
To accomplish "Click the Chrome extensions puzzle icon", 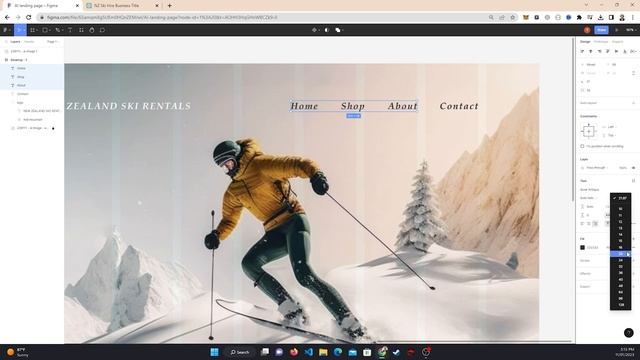I will (579, 18).
